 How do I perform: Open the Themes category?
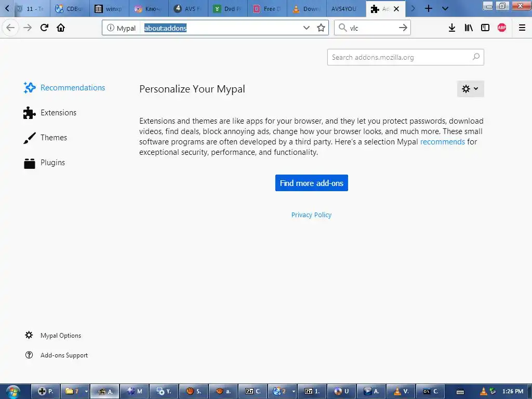pyautogui.click(x=45, y=137)
